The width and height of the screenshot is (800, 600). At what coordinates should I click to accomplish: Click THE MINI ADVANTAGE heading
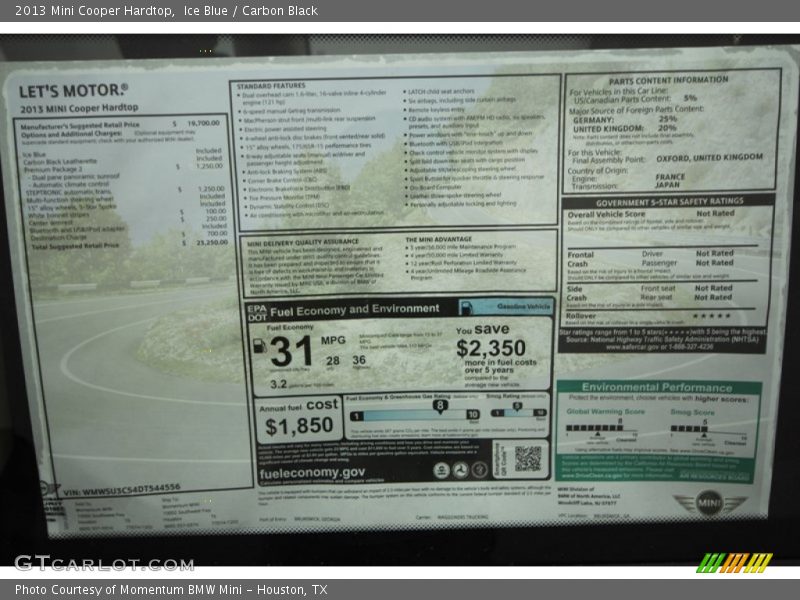pos(439,239)
